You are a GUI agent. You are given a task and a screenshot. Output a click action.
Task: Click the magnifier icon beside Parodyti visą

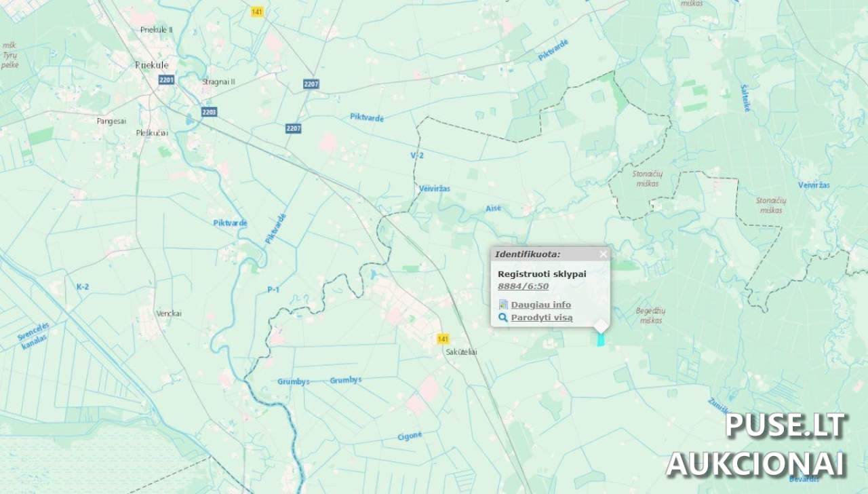pos(503,318)
